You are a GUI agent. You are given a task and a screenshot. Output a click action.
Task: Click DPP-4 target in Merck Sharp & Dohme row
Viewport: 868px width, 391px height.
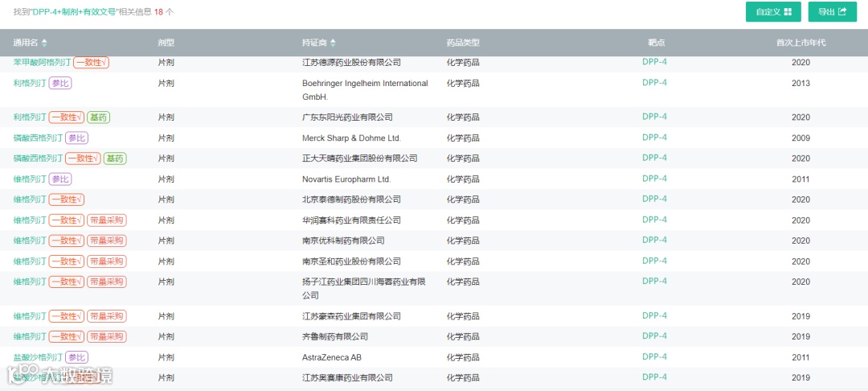coord(654,137)
